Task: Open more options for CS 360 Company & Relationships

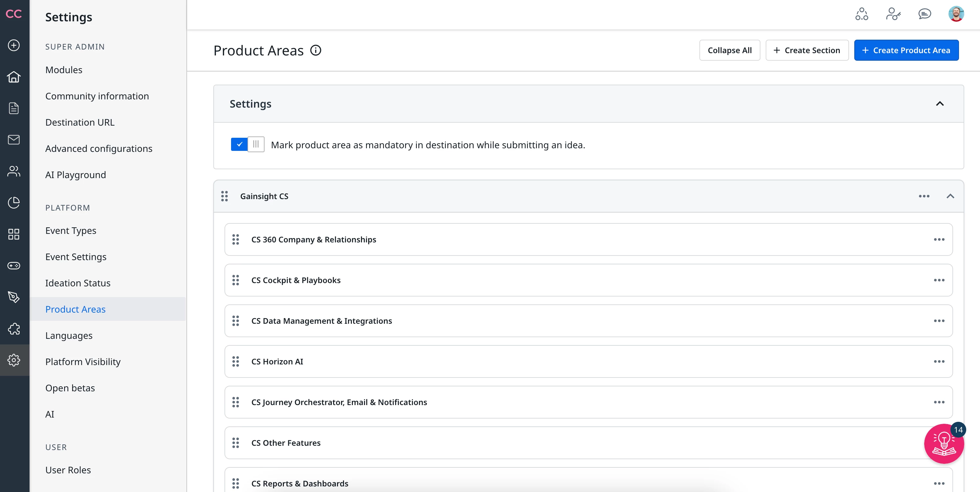Action: coord(939,239)
